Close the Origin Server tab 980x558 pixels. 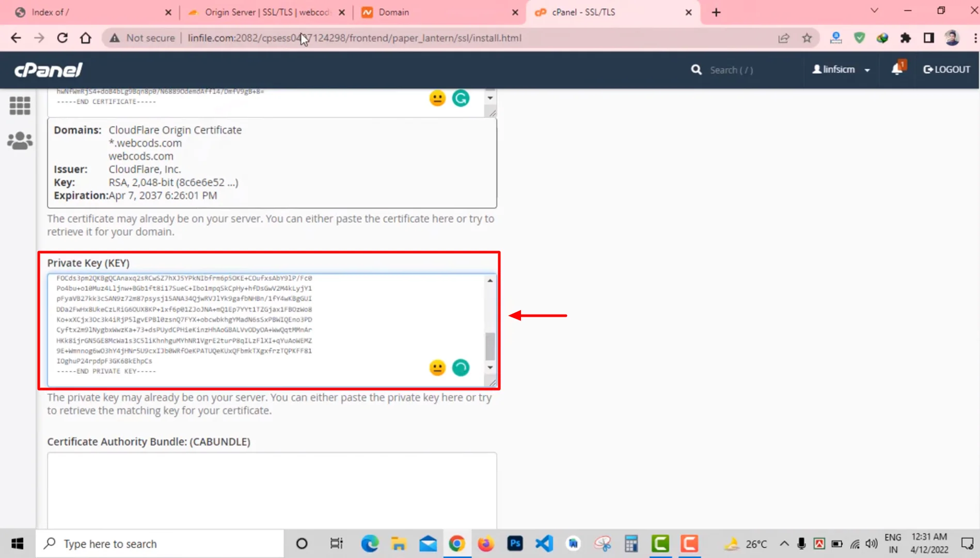click(x=341, y=12)
